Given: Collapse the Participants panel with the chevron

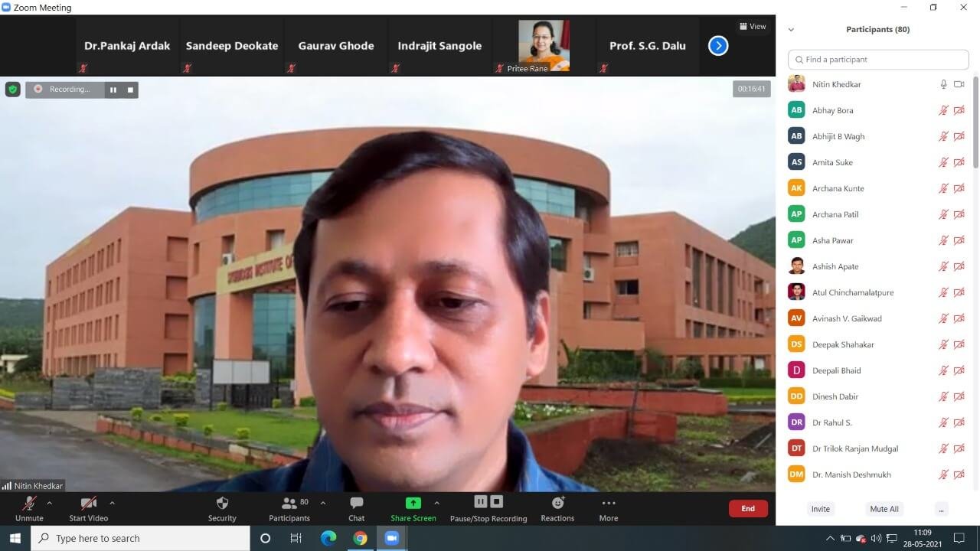Looking at the screenshot, I should tap(791, 30).
